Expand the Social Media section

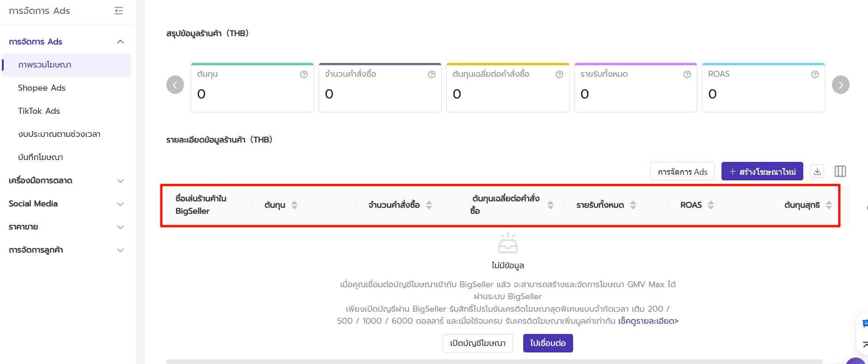[120, 204]
